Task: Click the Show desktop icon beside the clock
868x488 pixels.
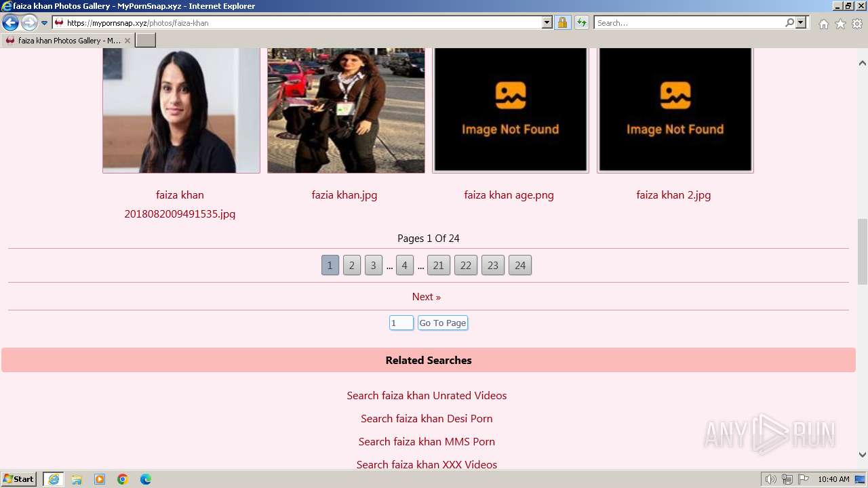Action: pos(860,479)
